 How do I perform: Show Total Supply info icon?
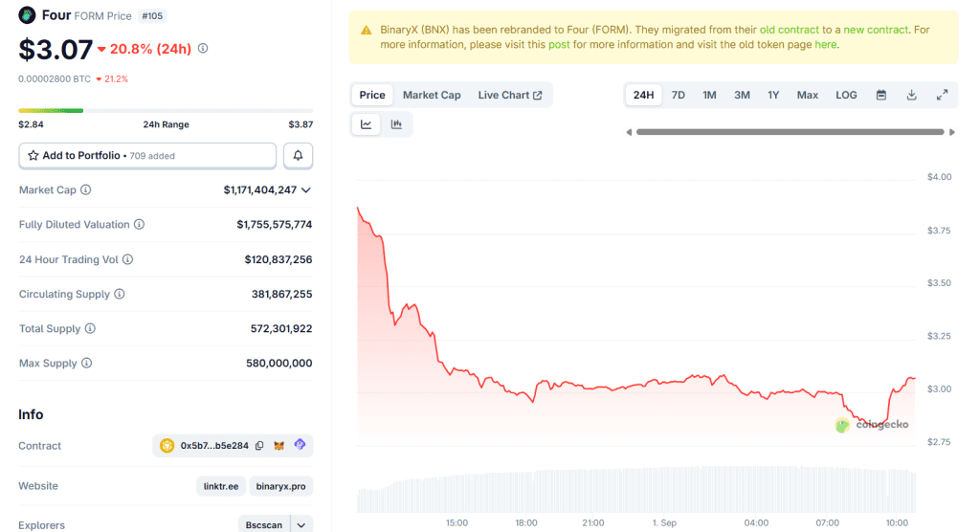point(90,329)
